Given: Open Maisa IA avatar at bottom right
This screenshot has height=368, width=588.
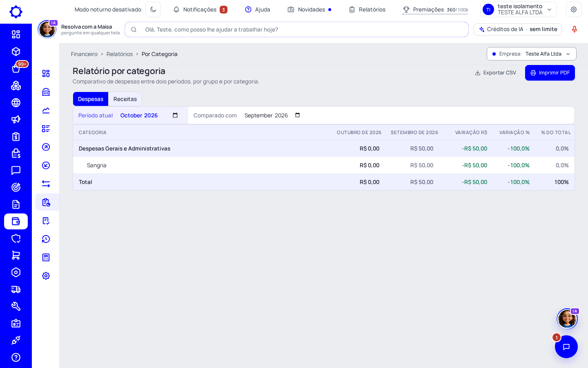Looking at the screenshot, I should tap(567, 319).
